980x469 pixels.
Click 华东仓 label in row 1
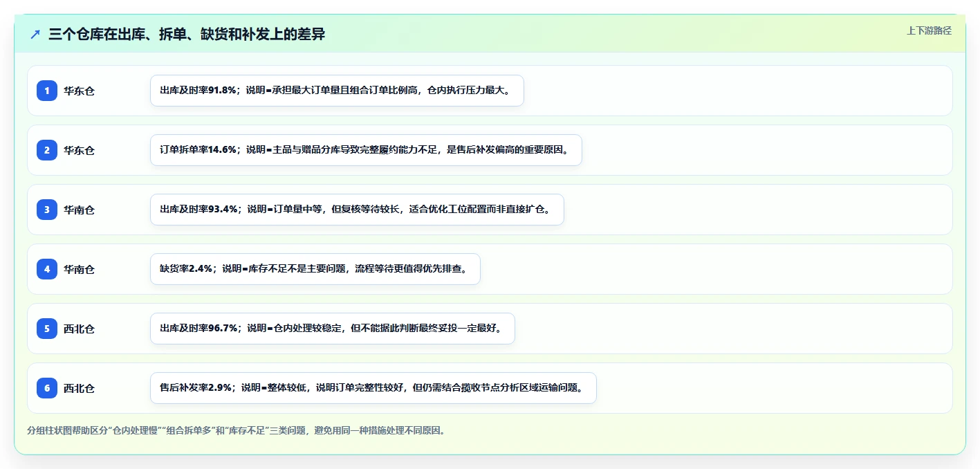(79, 91)
